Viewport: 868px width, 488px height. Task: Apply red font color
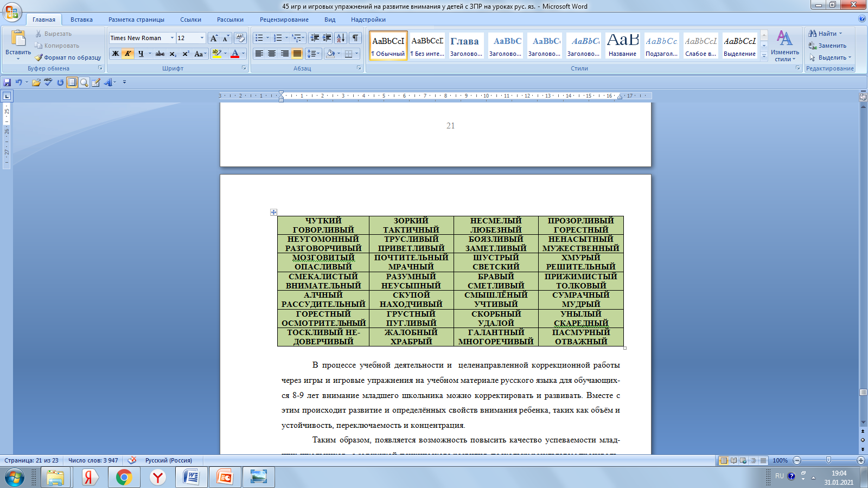(x=235, y=54)
